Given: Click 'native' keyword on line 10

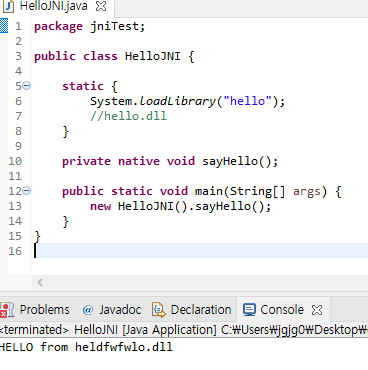Looking at the screenshot, I should 139,161.
